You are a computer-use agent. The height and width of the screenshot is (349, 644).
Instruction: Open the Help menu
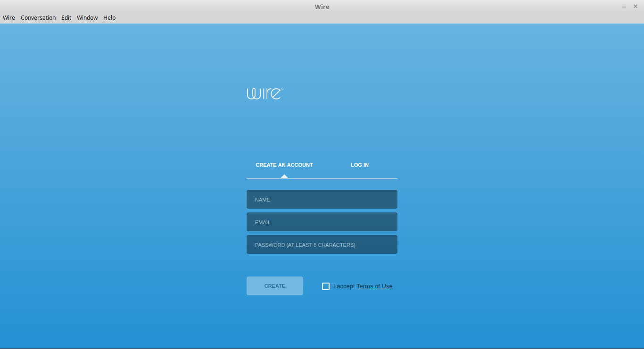pos(109,18)
